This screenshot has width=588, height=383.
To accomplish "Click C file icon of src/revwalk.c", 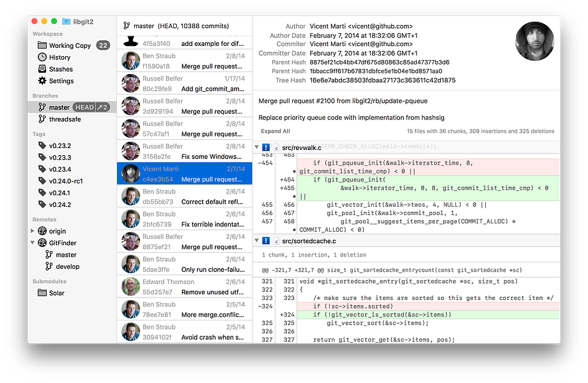I will pos(276,147).
